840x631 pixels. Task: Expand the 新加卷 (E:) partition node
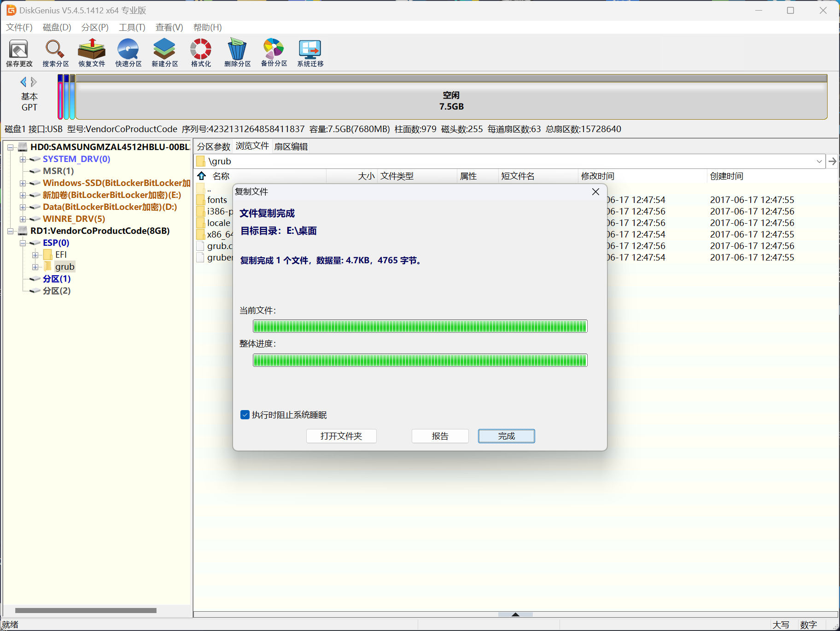point(23,195)
